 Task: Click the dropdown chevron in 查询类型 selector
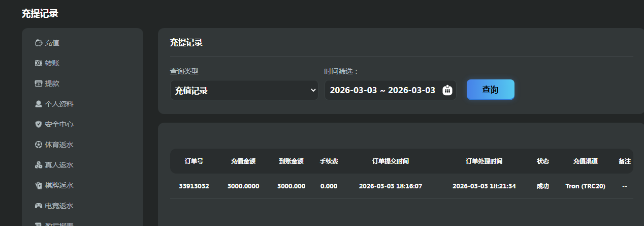[313, 90]
